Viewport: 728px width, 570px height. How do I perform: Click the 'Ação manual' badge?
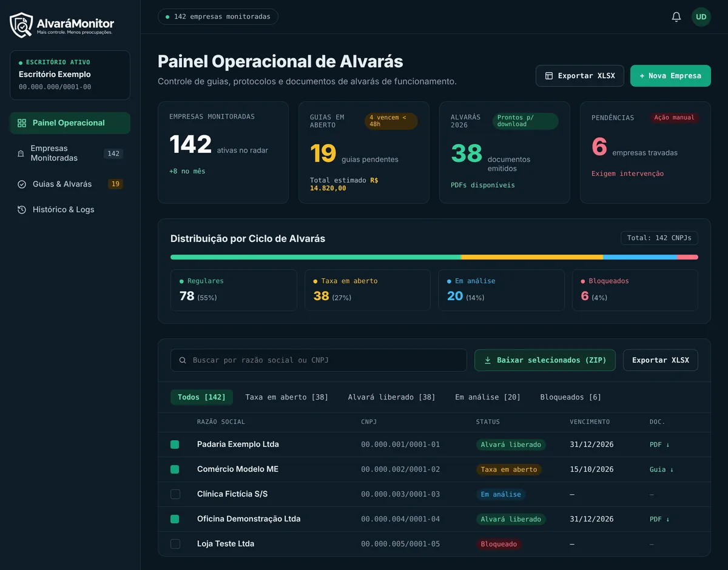(674, 118)
